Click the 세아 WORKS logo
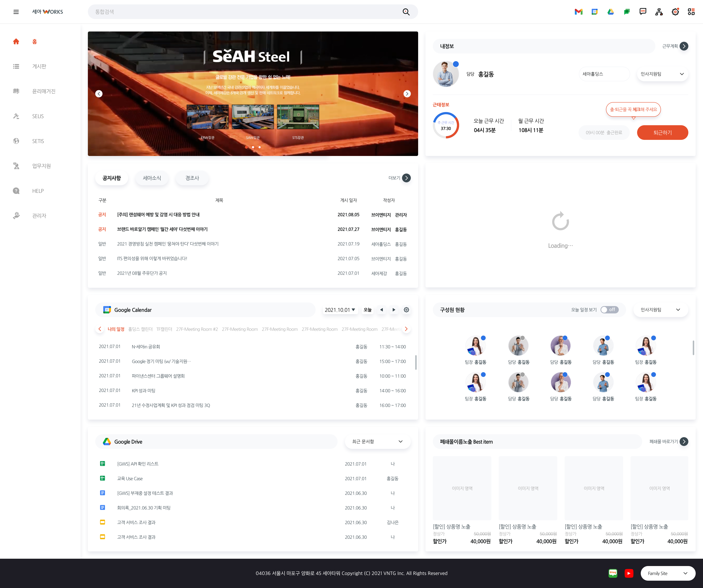Image resolution: width=703 pixels, height=588 pixels. pyautogui.click(x=48, y=12)
